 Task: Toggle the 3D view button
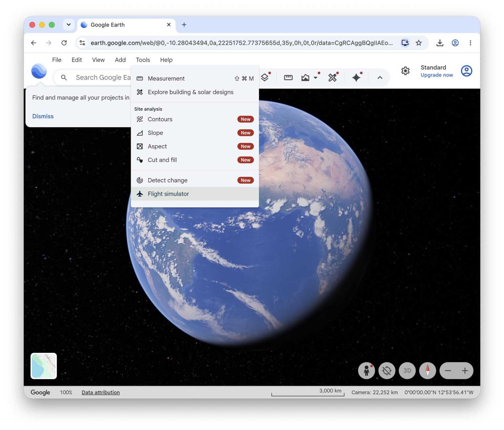[407, 371]
